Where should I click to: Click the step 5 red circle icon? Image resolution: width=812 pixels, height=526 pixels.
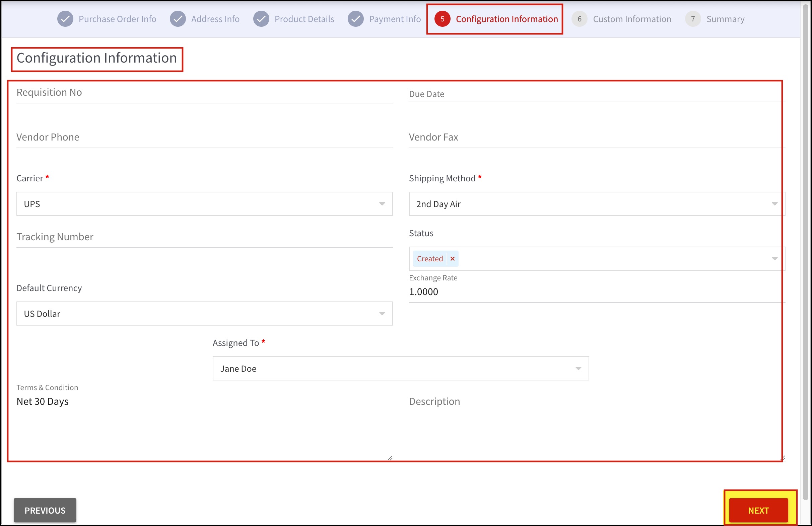[x=442, y=19]
